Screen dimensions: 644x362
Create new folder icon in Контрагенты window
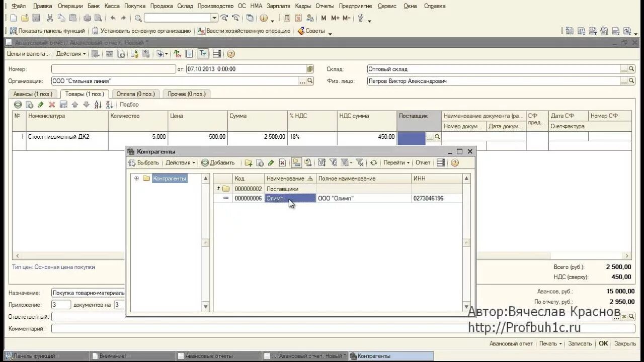pyautogui.click(x=249, y=163)
